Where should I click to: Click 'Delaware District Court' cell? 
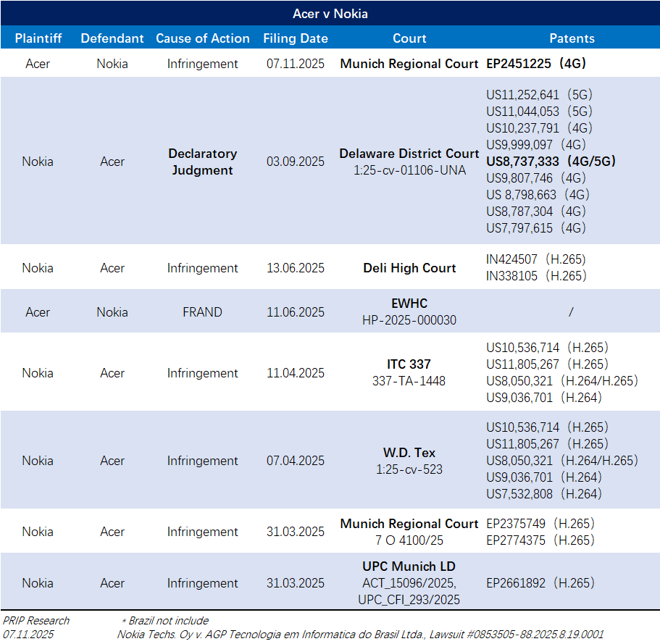pos(409,154)
